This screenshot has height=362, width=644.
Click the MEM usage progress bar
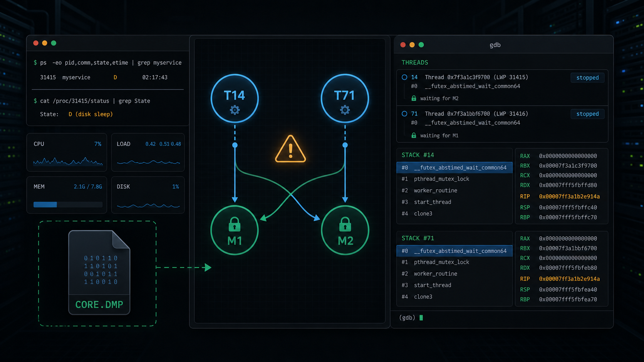tap(68, 205)
